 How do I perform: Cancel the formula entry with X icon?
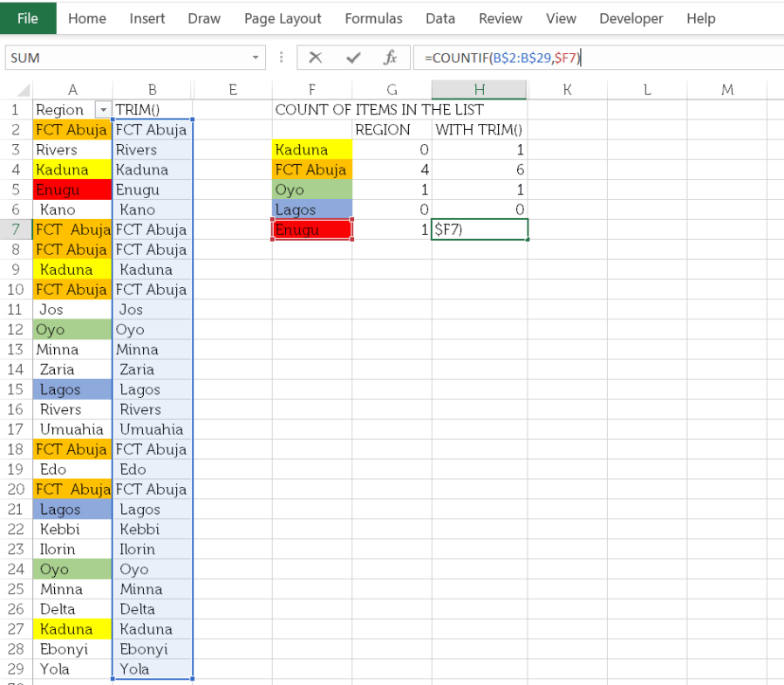pos(315,58)
